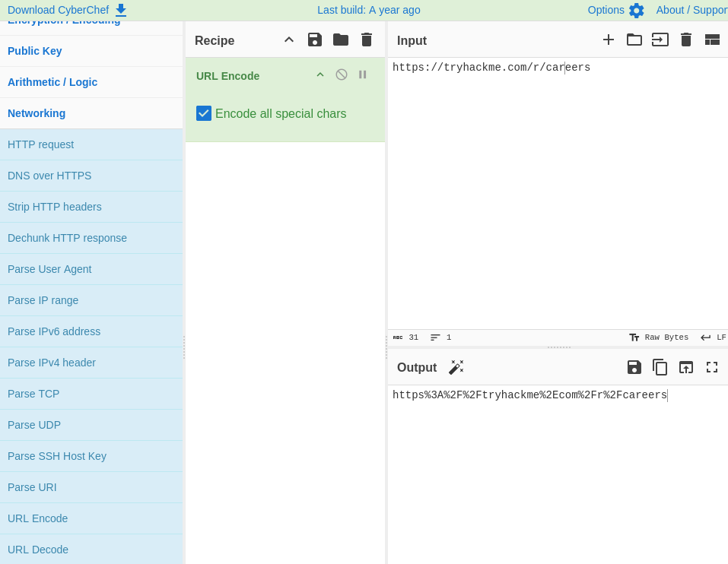Select the Parse User Agent operation
The image size is (728, 564).
[x=91, y=269]
